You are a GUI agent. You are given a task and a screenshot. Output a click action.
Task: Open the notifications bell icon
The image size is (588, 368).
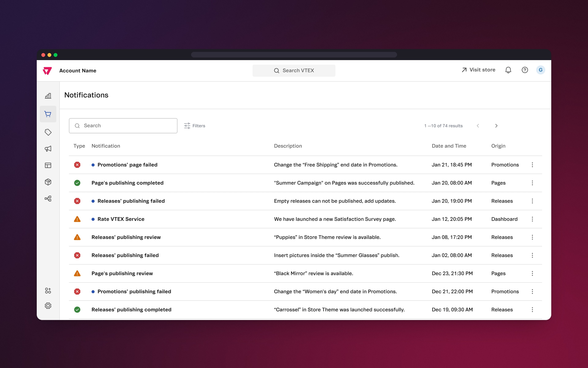[508, 70]
